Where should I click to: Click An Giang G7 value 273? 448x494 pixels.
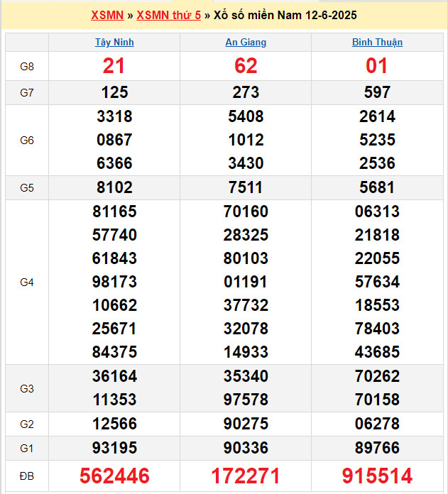[246, 92]
